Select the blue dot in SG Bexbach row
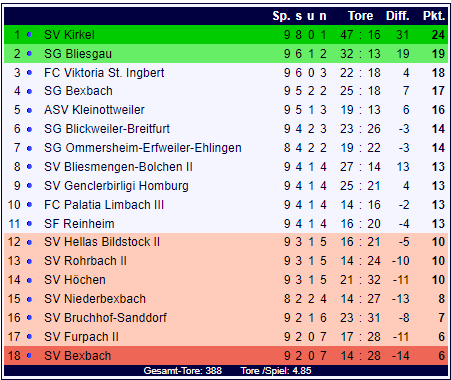 tap(30, 91)
